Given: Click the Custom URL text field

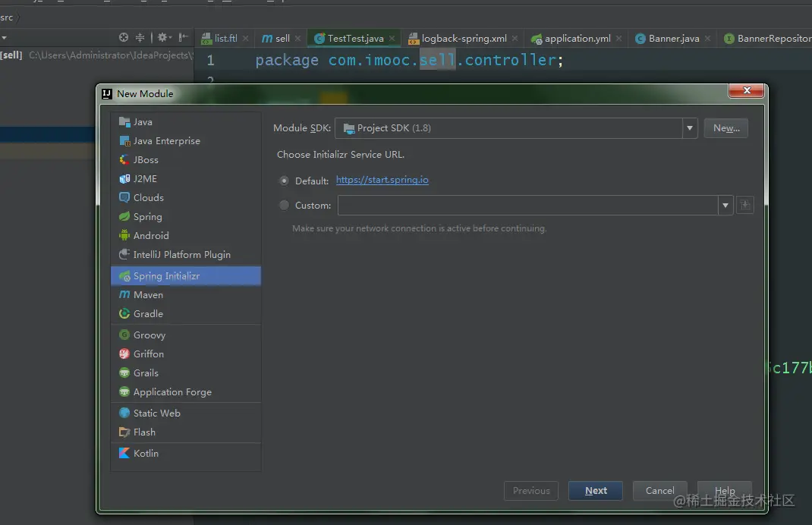Looking at the screenshot, I should pyautogui.click(x=527, y=205).
